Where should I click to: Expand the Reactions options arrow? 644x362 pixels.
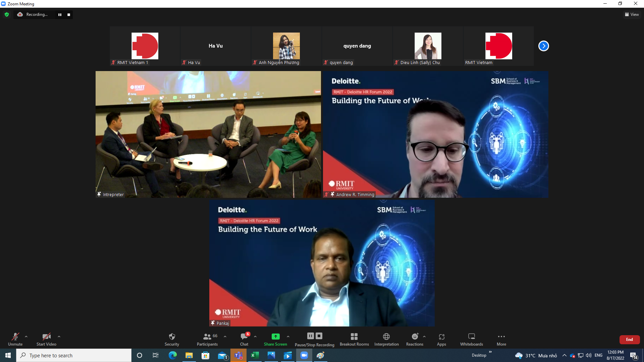(x=424, y=337)
